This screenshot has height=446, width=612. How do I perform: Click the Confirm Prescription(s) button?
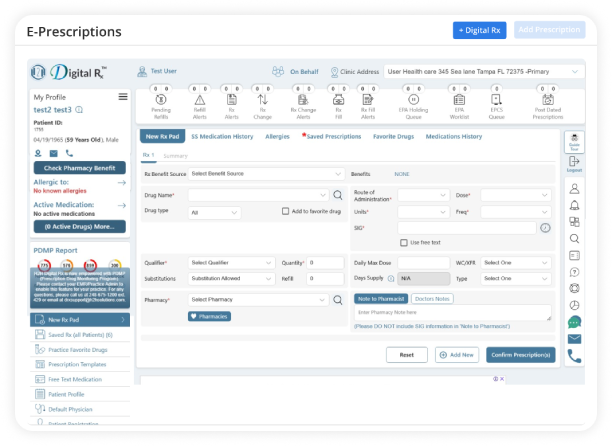[x=520, y=354]
